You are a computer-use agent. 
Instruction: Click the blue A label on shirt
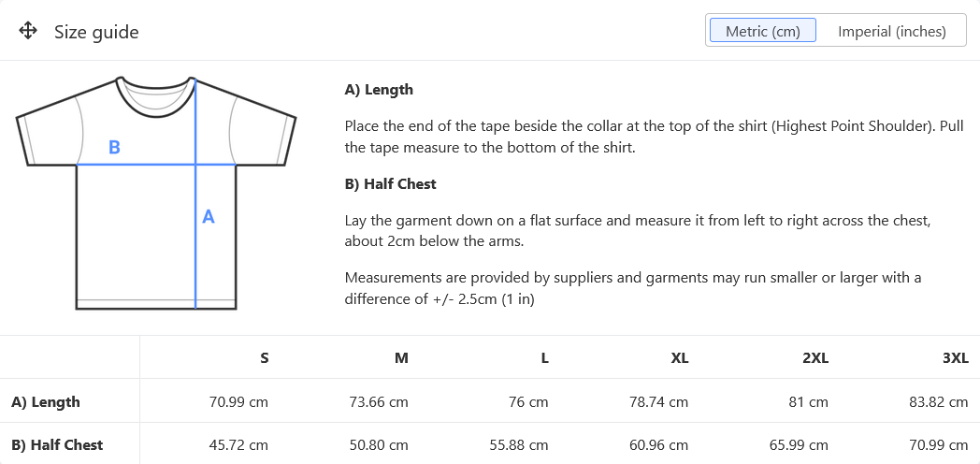209,216
